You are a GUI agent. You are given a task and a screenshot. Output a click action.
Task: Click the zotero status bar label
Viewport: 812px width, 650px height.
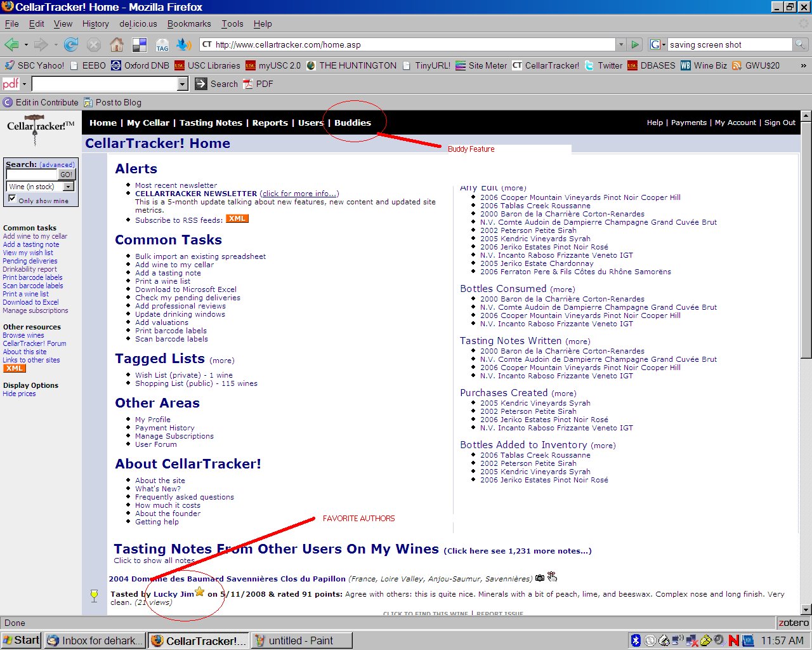pos(794,623)
